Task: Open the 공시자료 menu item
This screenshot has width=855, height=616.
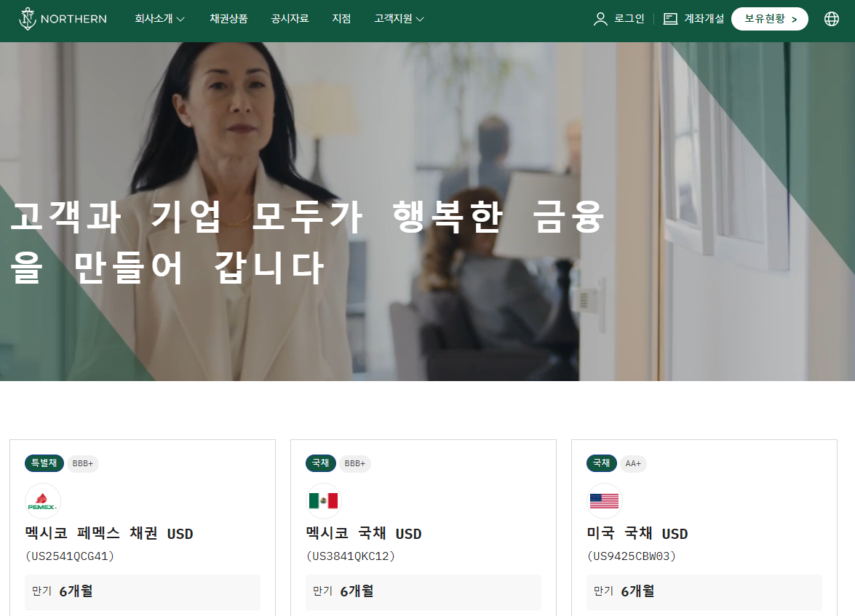Action: pos(290,19)
